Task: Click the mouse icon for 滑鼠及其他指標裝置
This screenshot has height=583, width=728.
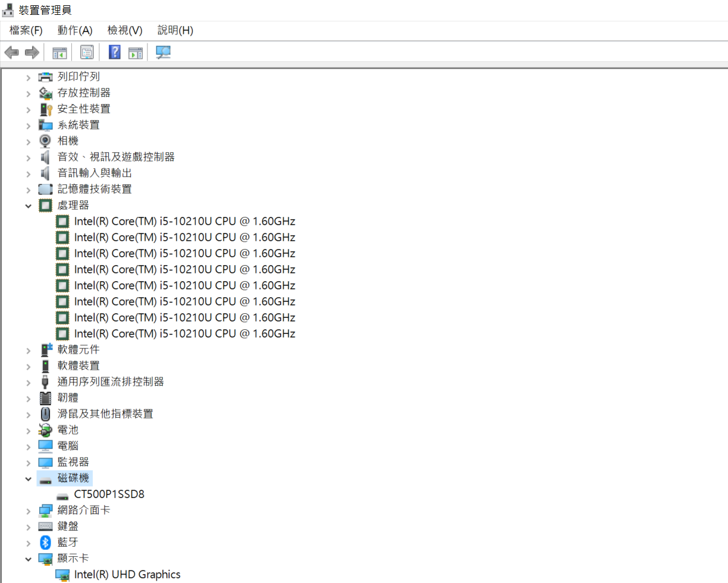Action: [45, 414]
